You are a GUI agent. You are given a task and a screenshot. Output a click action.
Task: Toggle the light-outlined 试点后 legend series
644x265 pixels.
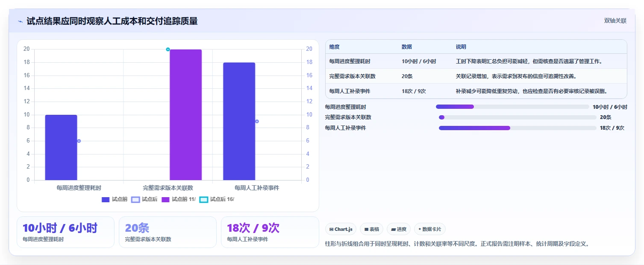144,199
